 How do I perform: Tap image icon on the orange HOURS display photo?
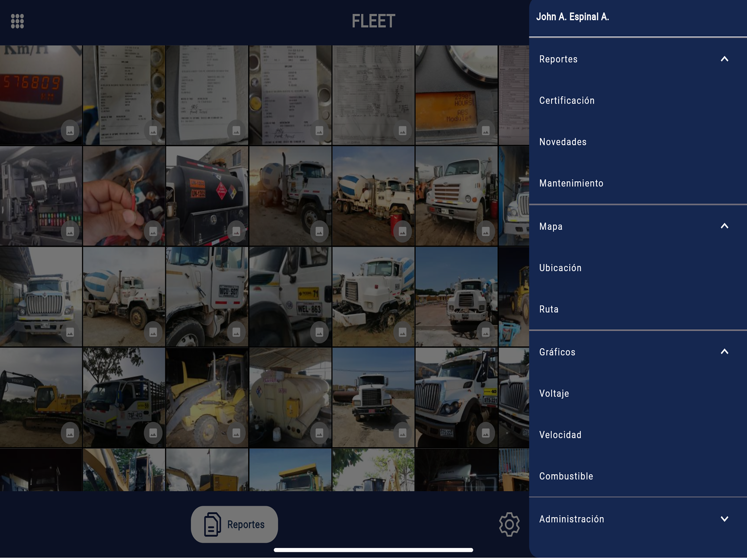[485, 131]
